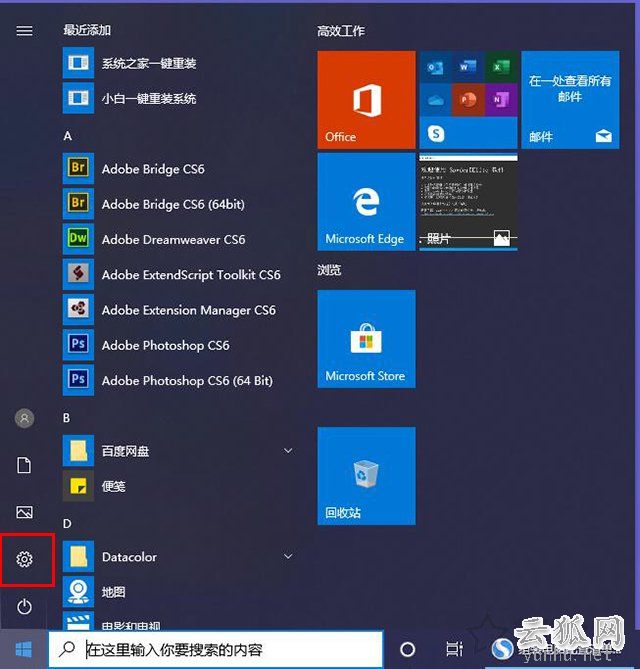Open Adobe Extension Manager CS6 icon
The image size is (640, 669).
coord(78,309)
